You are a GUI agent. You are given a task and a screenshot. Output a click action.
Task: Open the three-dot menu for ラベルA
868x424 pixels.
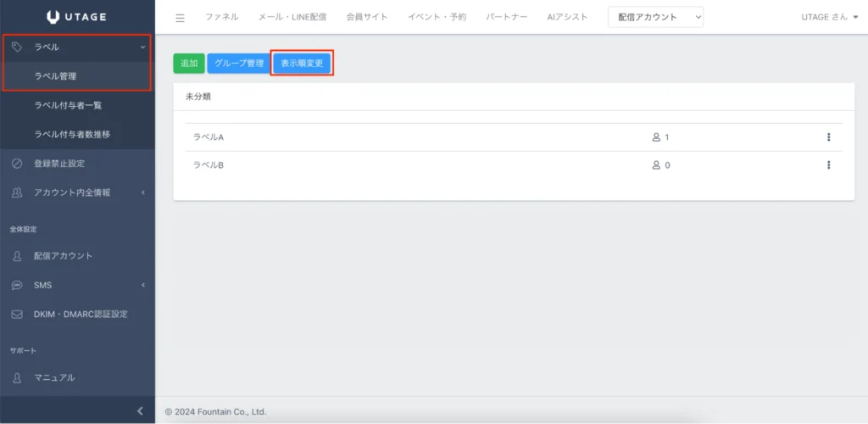pyautogui.click(x=828, y=137)
